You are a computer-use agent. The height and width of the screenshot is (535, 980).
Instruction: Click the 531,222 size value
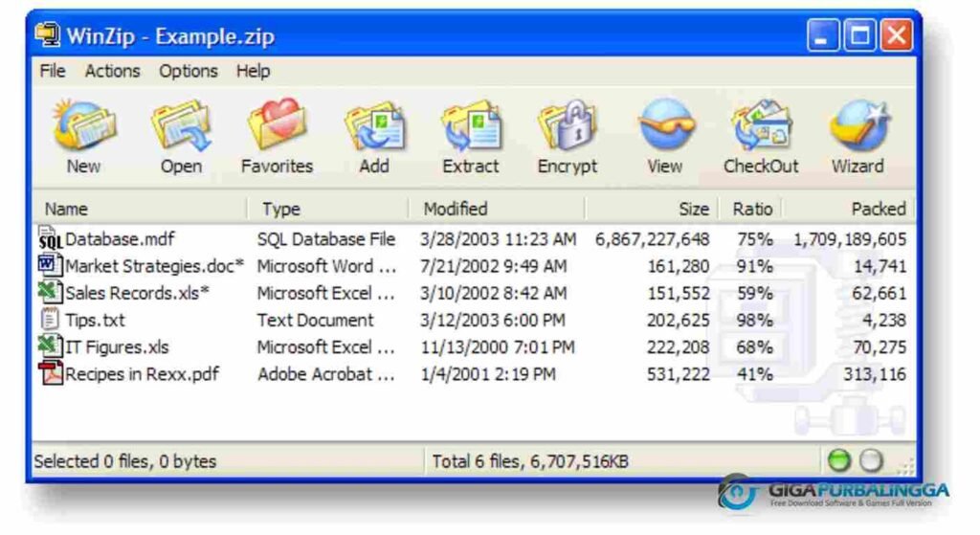679,374
